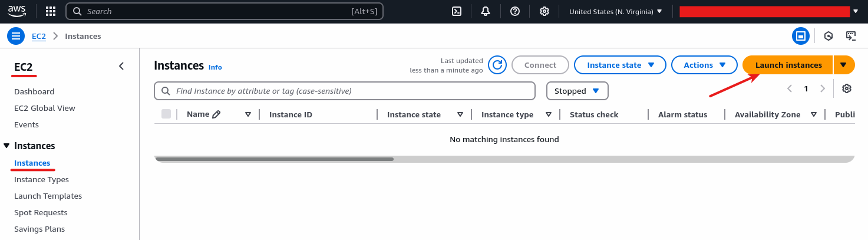Viewport: 868px width, 240px height.
Task: Open the account menu dropdown arrow
Action: pos(856,11)
